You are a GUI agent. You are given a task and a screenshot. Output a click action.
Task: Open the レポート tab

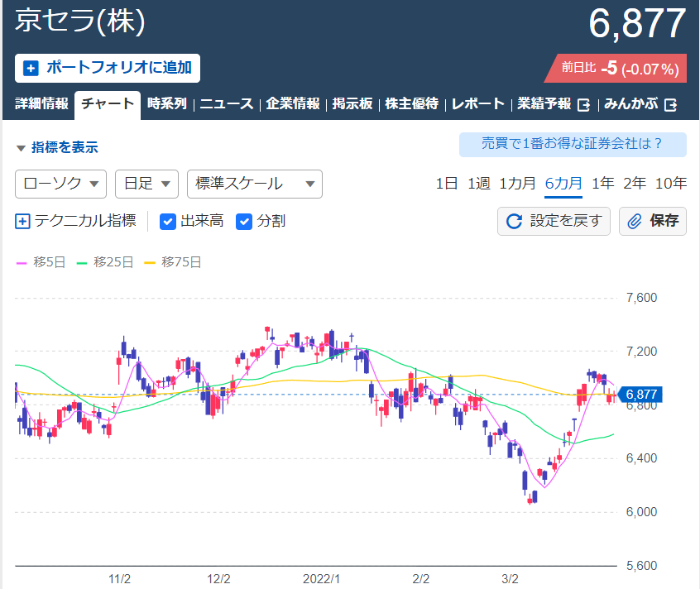pos(478,103)
